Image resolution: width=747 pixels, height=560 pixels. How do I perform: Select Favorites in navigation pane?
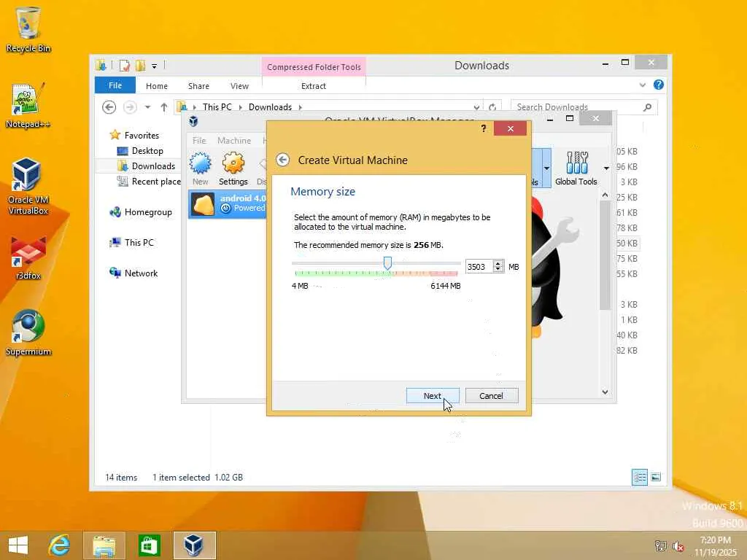click(x=142, y=135)
